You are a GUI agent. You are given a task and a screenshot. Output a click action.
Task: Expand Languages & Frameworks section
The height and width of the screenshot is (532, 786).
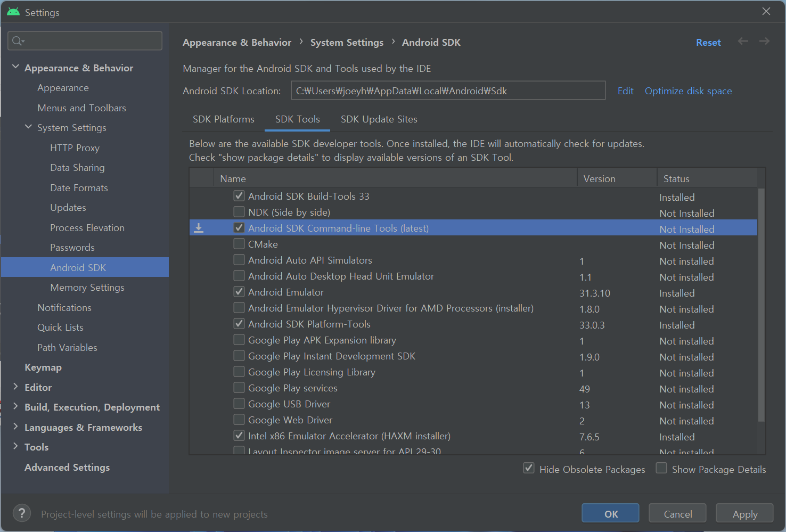(x=15, y=427)
